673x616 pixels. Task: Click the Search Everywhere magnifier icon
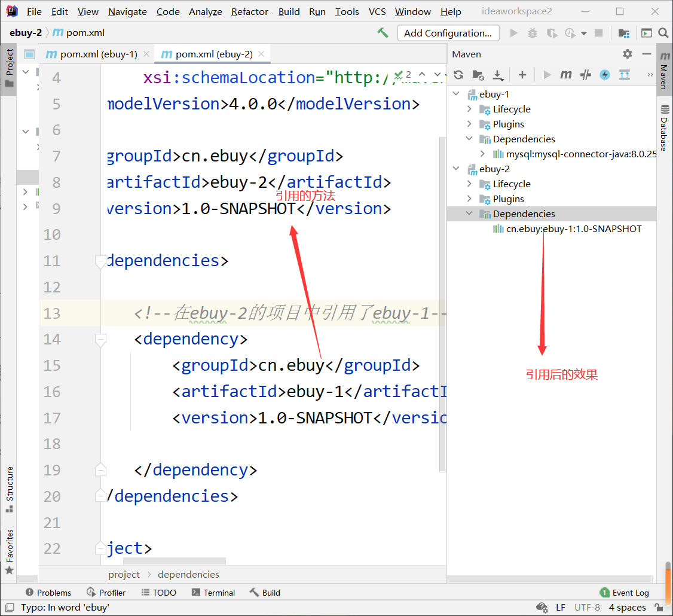click(x=663, y=33)
